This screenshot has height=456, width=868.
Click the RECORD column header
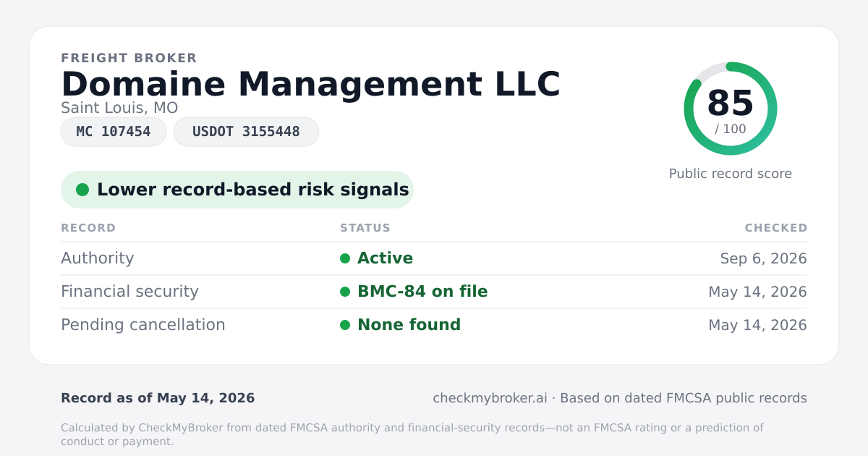(88, 228)
